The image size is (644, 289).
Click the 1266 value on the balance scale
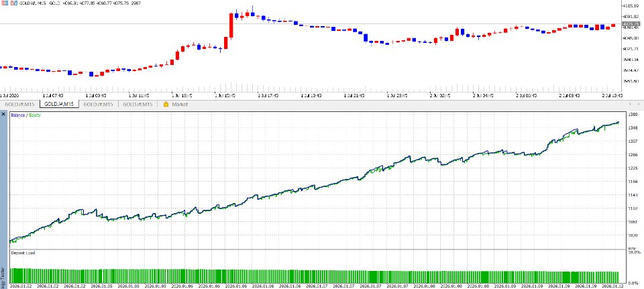coord(633,155)
